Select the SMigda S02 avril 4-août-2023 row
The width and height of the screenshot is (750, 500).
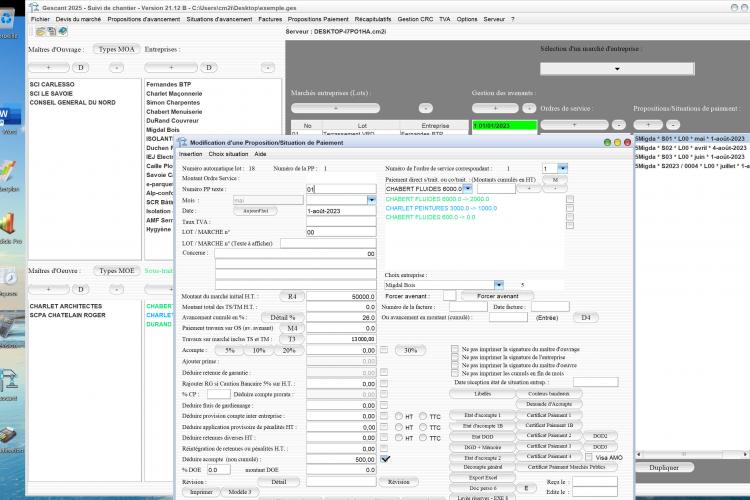coord(692,148)
